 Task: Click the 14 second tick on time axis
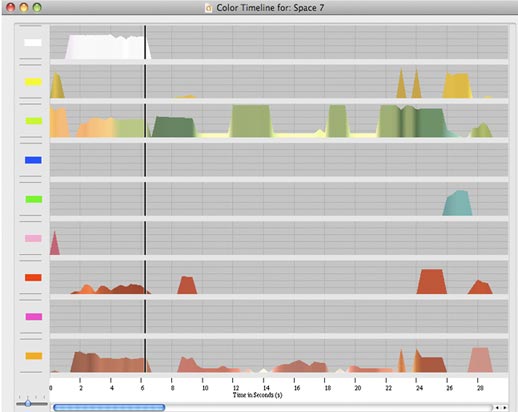tap(264, 380)
